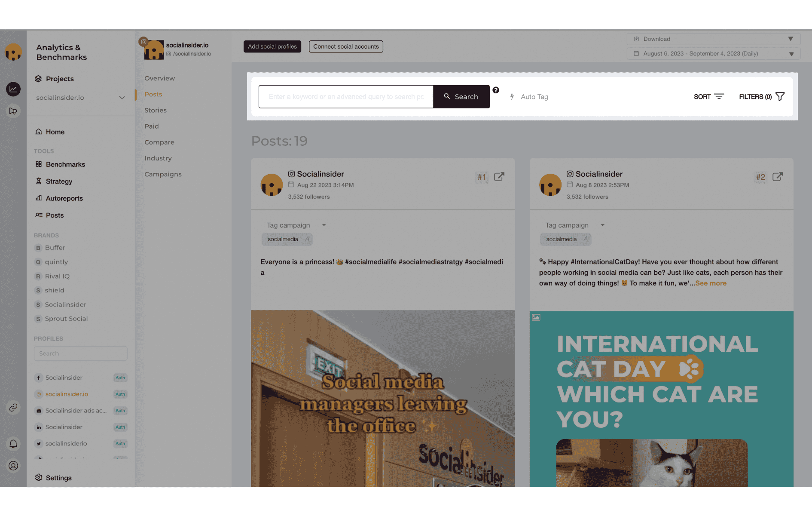The width and height of the screenshot is (812, 516).
Task: Select the Sprout Social brand
Action: (x=66, y=319)
